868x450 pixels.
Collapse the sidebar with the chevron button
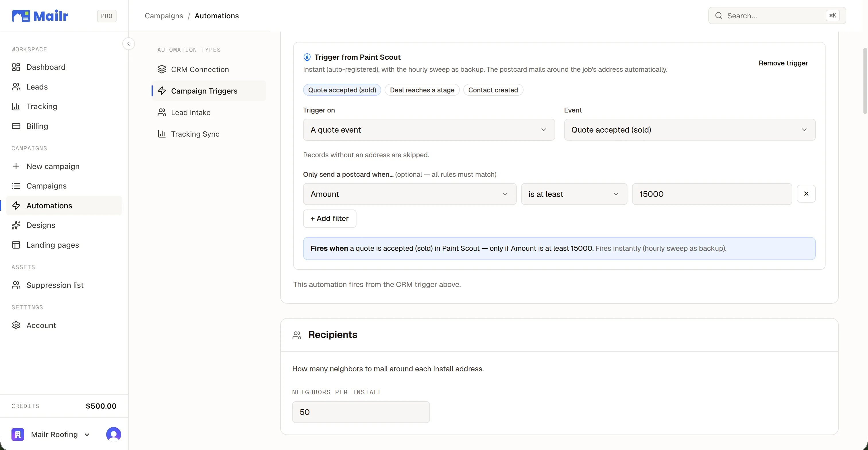click(x=128, y=44)
